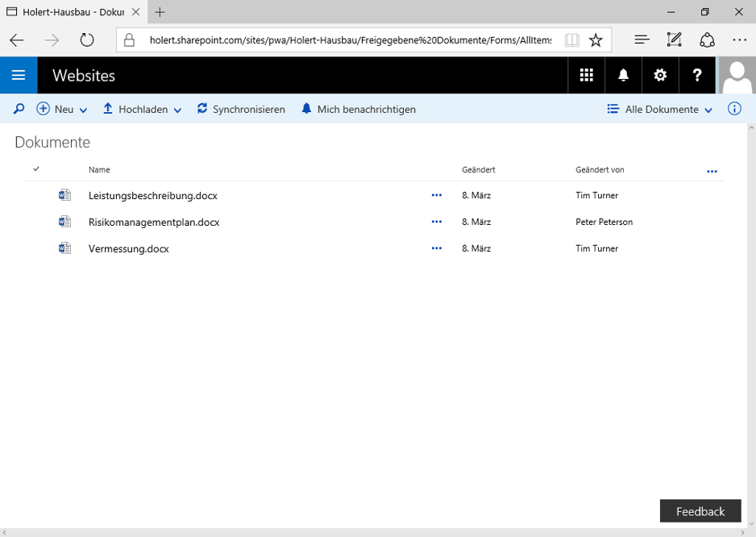Click the Feedback button
This screenshot has height=537, width=756.
(700, 511)
